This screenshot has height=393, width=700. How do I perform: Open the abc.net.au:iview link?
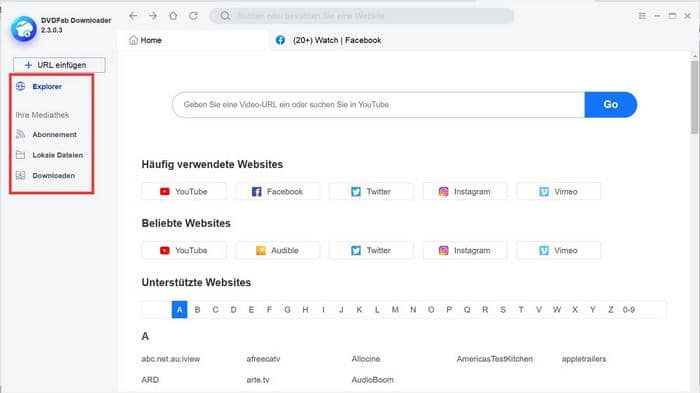point(171,359)
